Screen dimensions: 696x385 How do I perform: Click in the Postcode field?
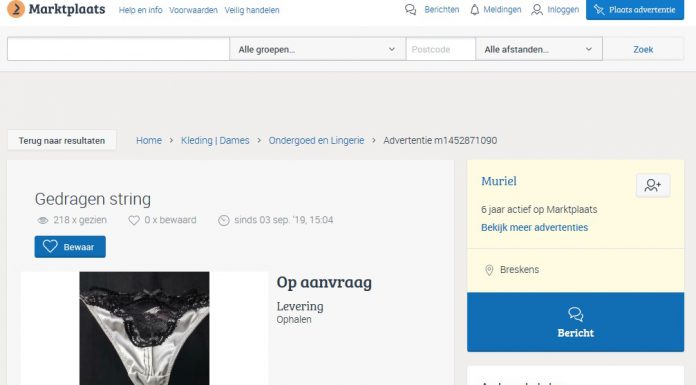[x=440, y=49]
